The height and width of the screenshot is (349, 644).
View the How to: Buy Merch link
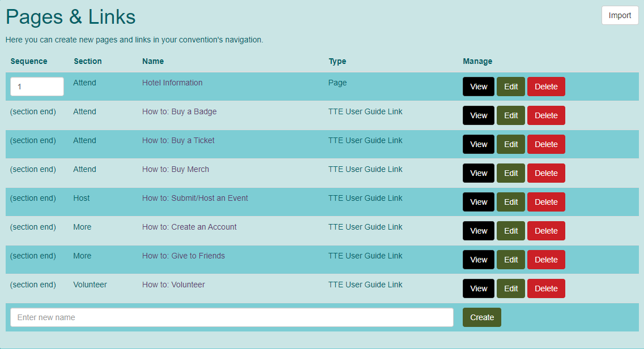(x=479, y=173)
